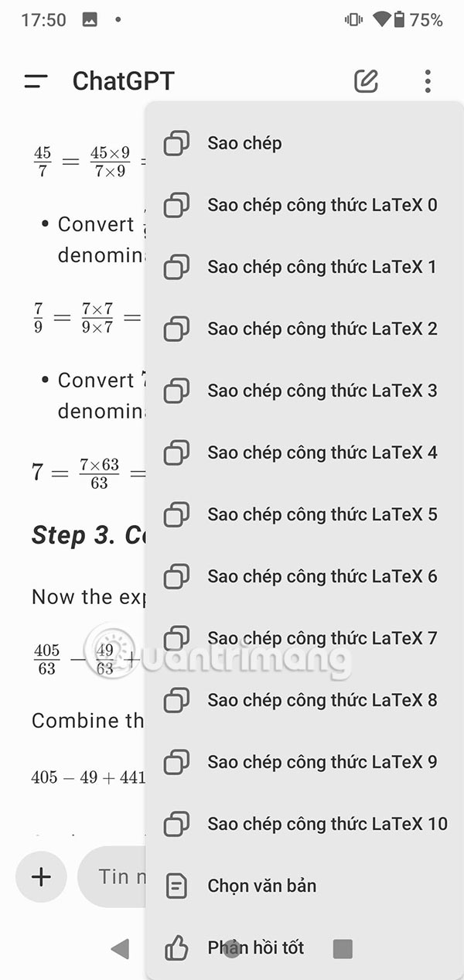Copy LaTeX formula 9

[322, 762]
